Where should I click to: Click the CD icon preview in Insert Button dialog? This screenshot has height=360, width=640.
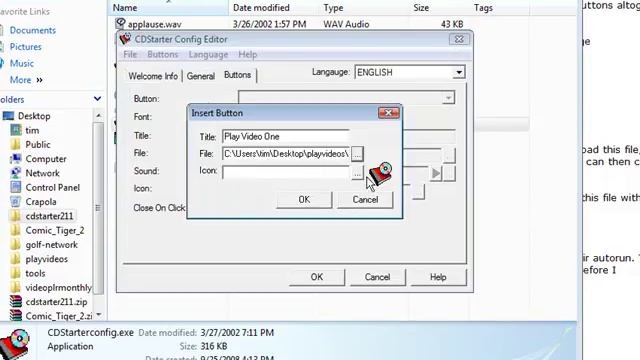point(380,173)
